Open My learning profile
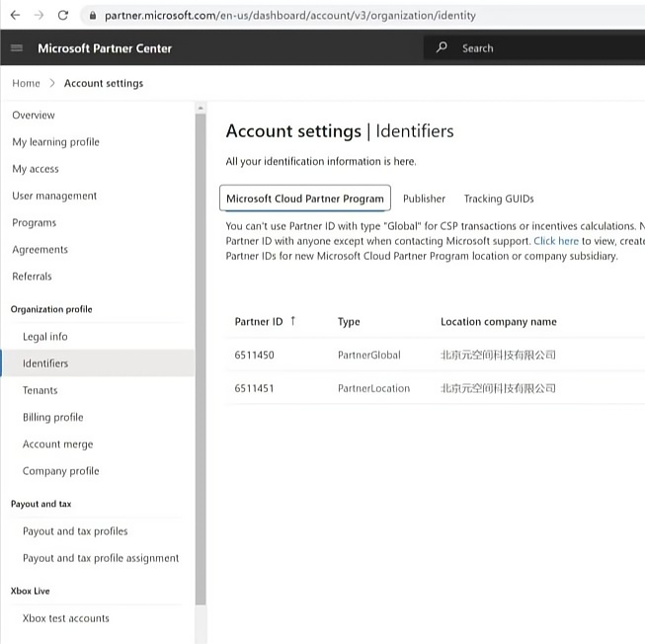Image resolution: width=645 pixels, height=644 pixels. [55, 142]
